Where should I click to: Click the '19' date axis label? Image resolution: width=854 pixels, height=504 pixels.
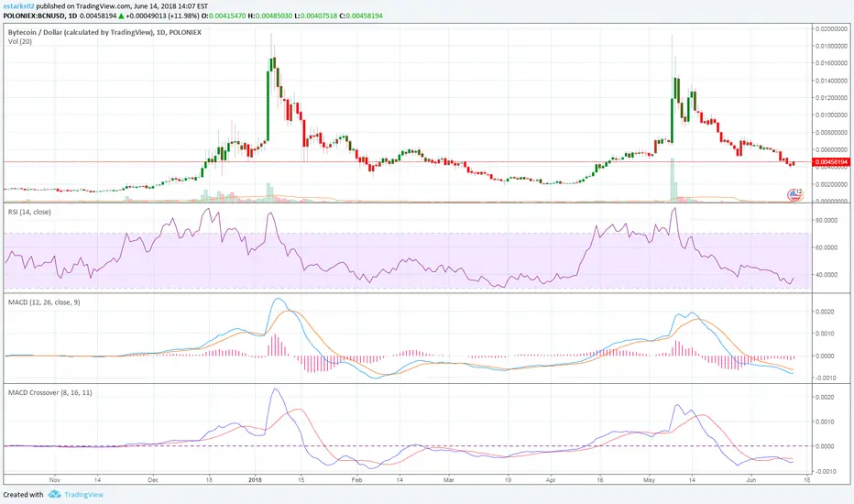pos(508,480)
